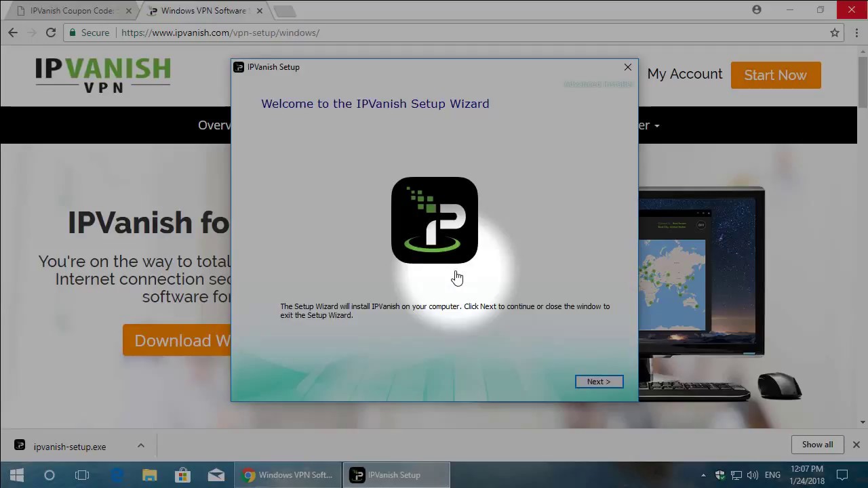The width and height of the screenshot is (868, 488).
Task: Open the Chrome profile user icon
Action: click(x=757, y=9)
